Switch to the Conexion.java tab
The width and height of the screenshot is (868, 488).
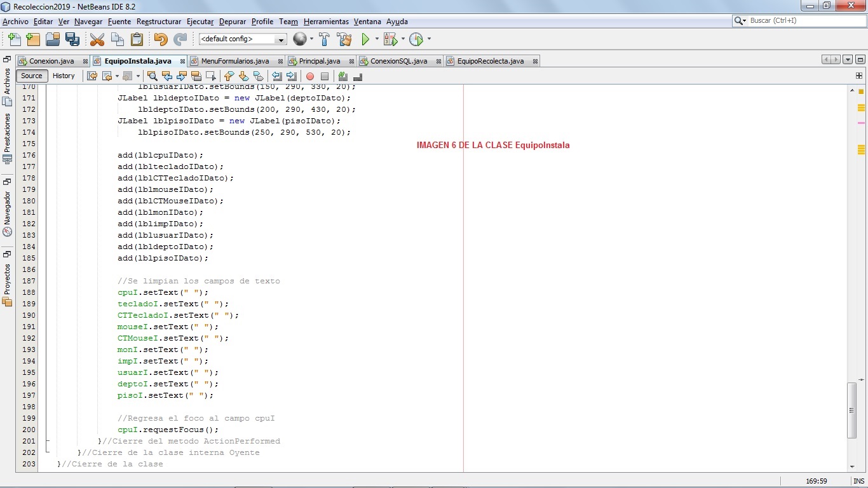point(51,61)
